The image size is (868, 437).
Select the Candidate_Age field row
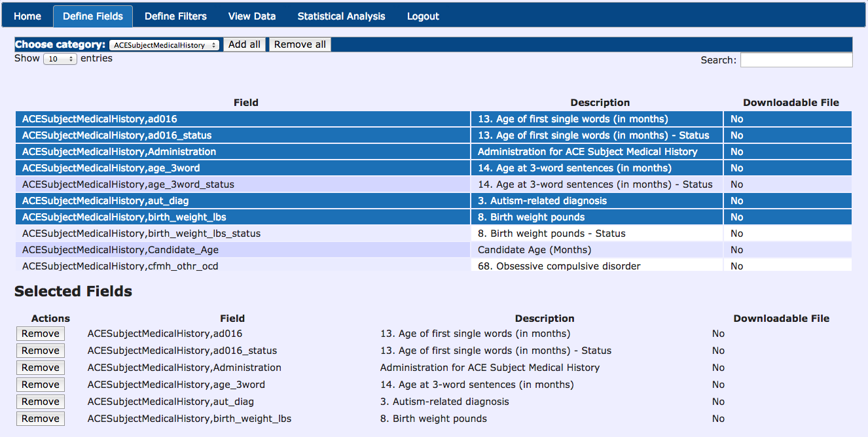[x=120, y=250]
